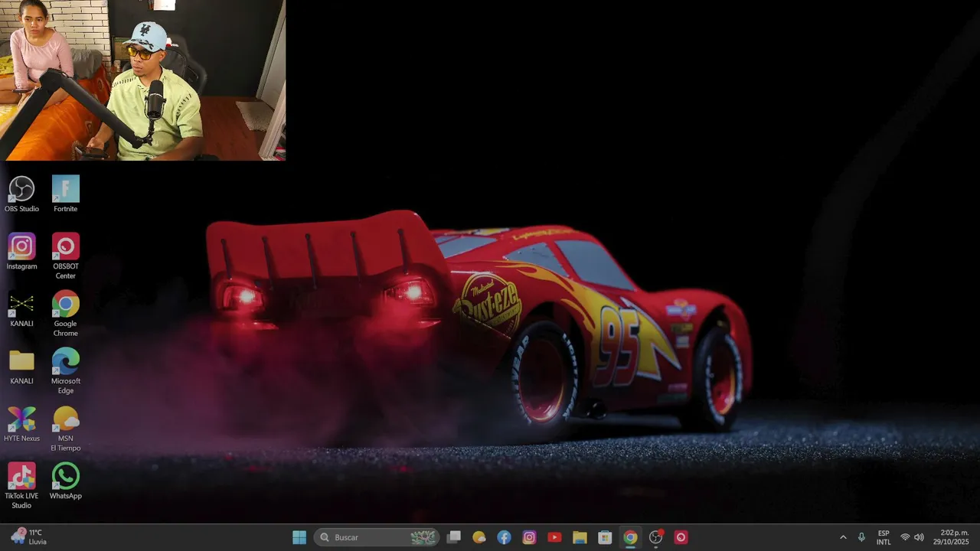Image resolution: width=980 pixels, height=551 pixels.
Task: Open YouTube from the taskbar
Action: click(554, 537)
